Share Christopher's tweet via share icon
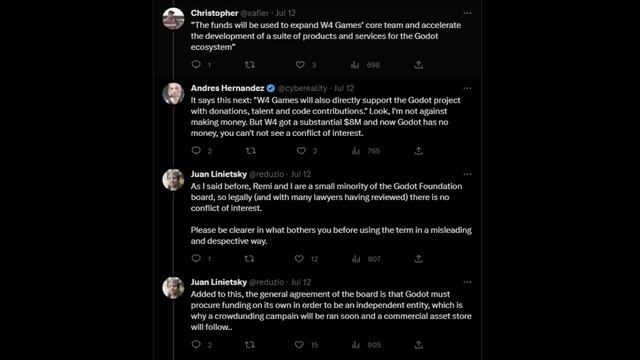640x360 pixels. [418, 64]
